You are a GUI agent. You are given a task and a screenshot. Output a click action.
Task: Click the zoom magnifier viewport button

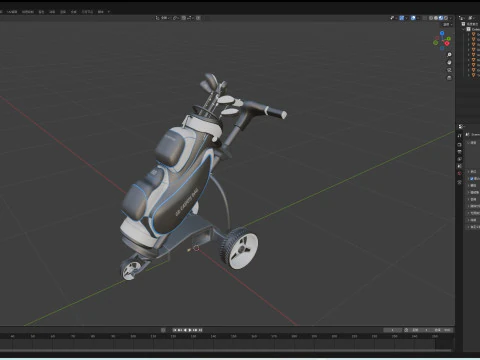449,55
